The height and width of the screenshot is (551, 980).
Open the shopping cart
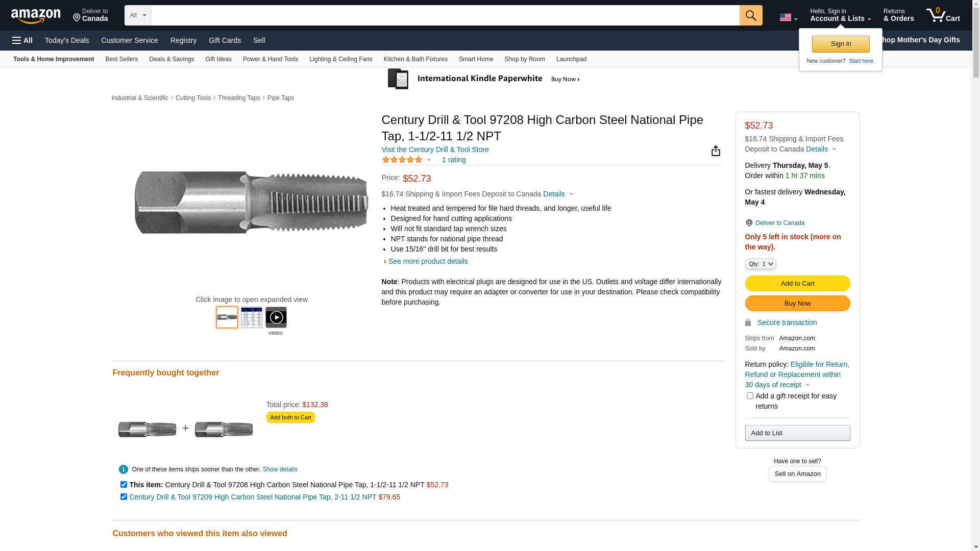[x=943, y=15]
